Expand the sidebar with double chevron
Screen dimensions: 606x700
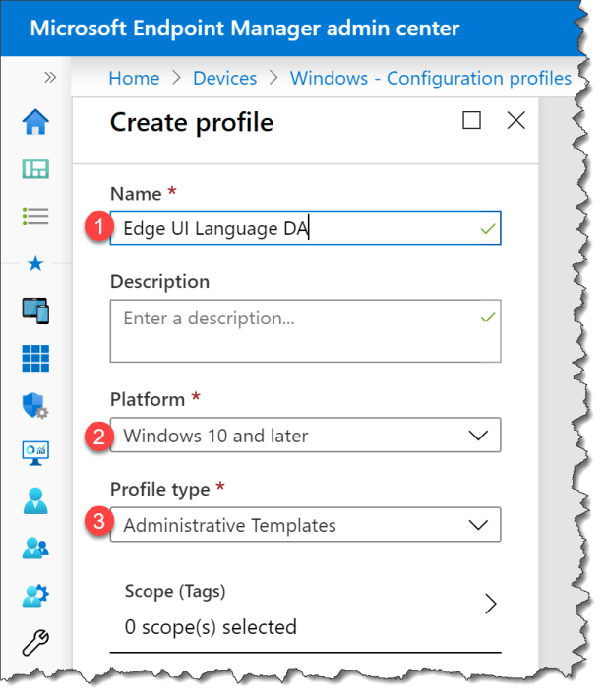click(x=50, y=78)
